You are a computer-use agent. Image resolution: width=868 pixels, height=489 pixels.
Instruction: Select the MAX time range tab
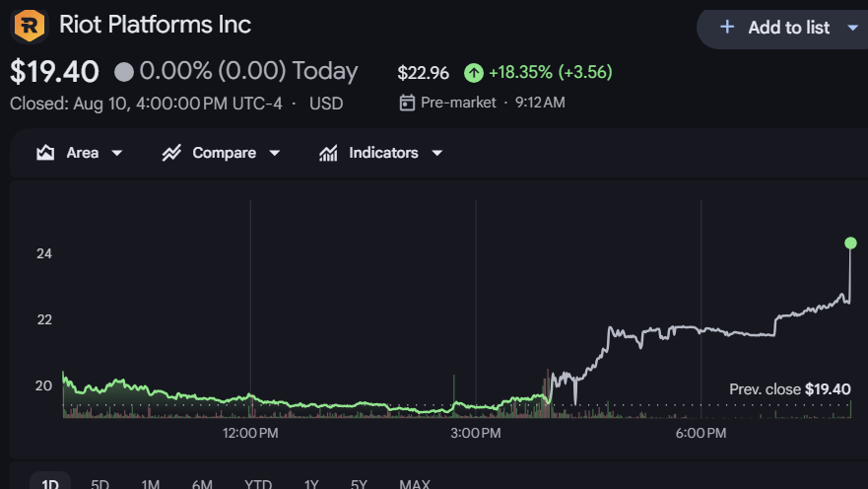pos(415,483)
